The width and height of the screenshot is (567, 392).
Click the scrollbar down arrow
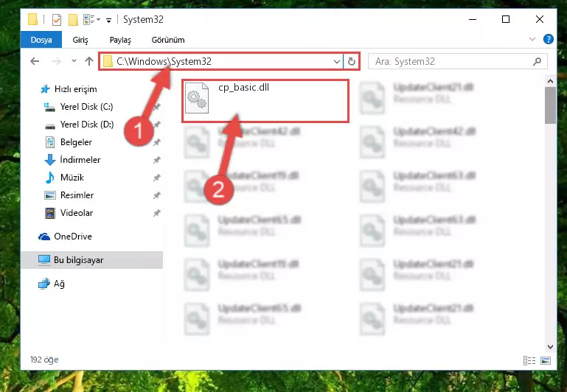coord(550,347)
